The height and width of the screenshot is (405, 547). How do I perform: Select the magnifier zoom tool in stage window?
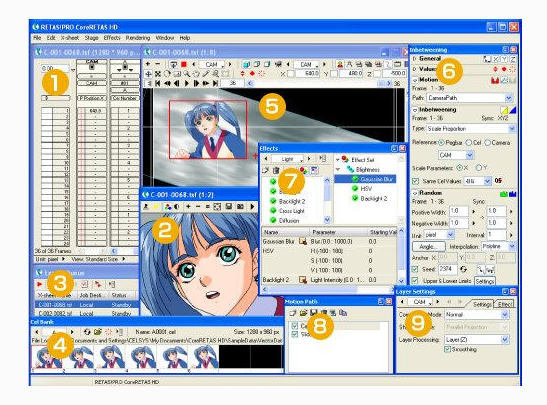(187, 74)
